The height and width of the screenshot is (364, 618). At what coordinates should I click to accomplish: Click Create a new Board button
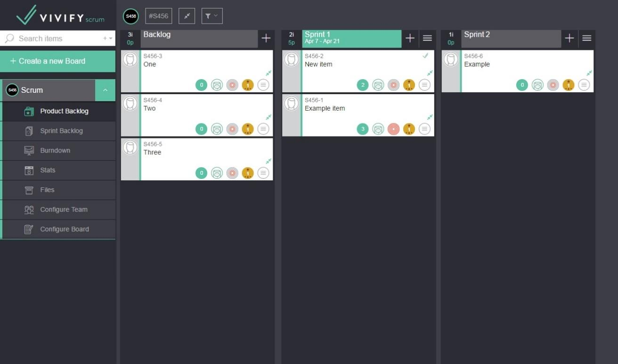pyautogui.click(x=57, y=61)
